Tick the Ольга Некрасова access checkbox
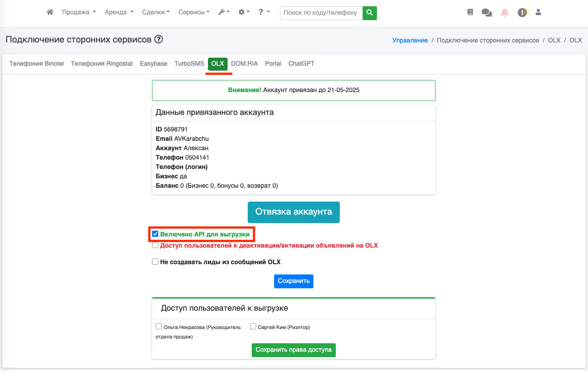The height and width of the screenshot is (371, 588). 159,326
